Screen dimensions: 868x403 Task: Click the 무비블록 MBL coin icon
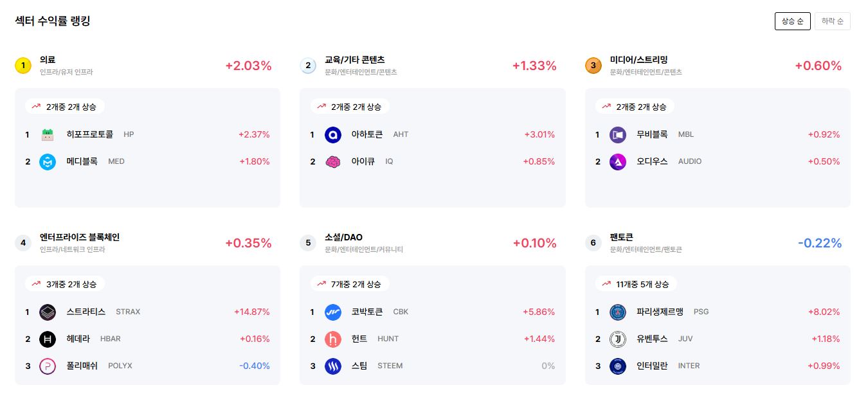coord(618,134)
